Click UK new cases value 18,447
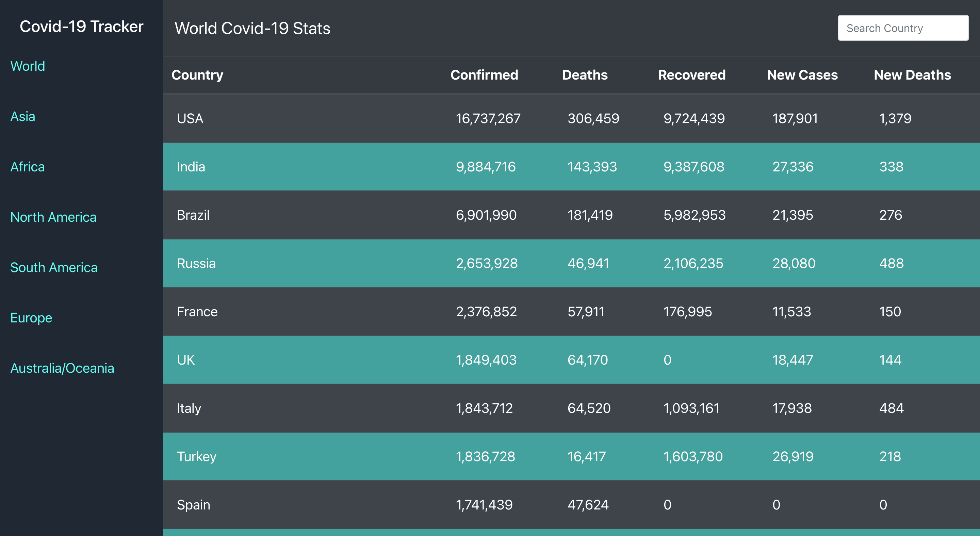The image size is (980, 536). [793, 360]
